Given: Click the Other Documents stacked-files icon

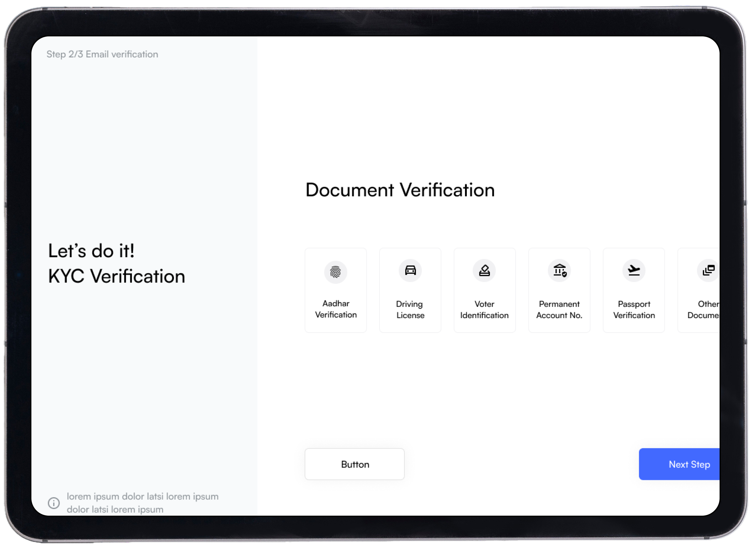Looking at the screenshot, I should 708,270.
